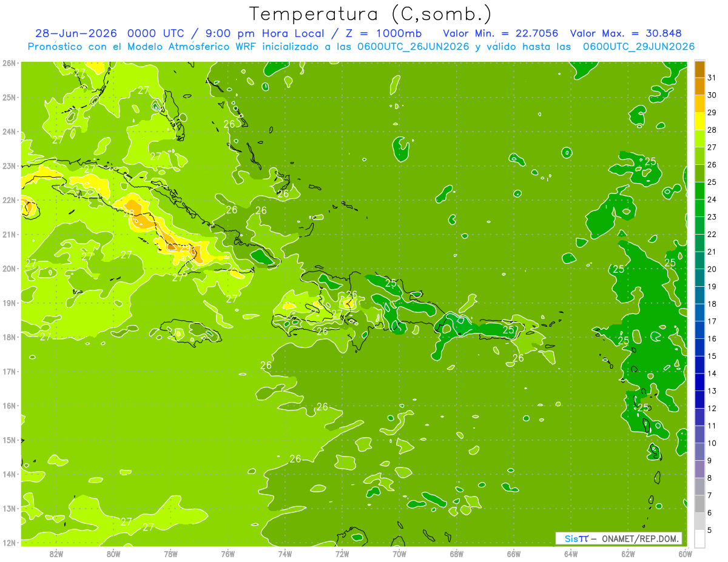Click the "ONAMET/REP.DOM." credit label
Image resolution: width=728 pixels, height=562 pixels.
641,538
